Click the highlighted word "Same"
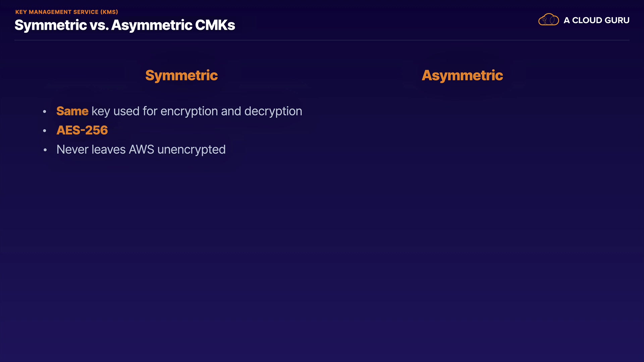 pyautogui.click(x=72, y=111)
